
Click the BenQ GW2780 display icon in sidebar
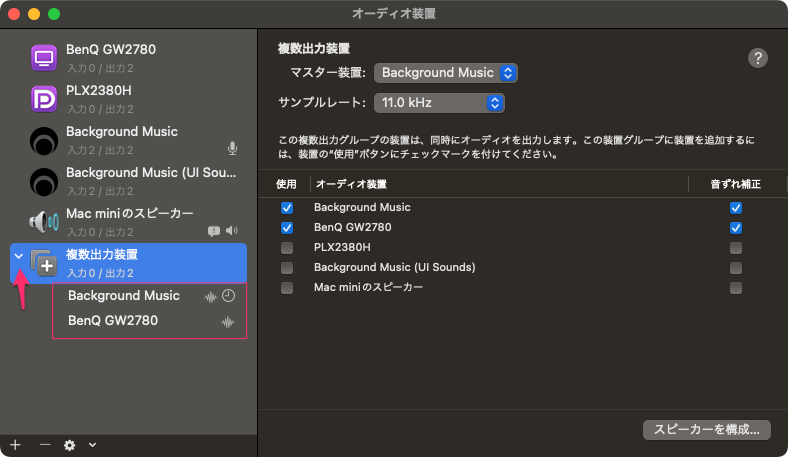(x=44, y=58)
